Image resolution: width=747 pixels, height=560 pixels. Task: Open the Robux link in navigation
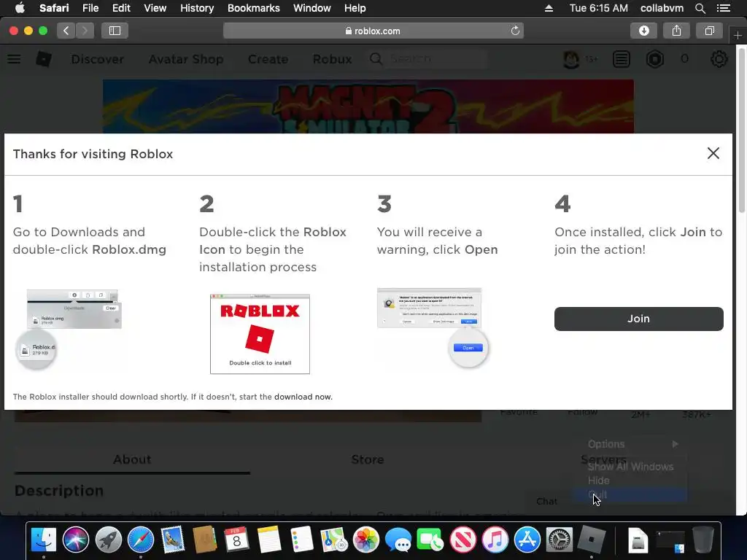pos(332,59)
